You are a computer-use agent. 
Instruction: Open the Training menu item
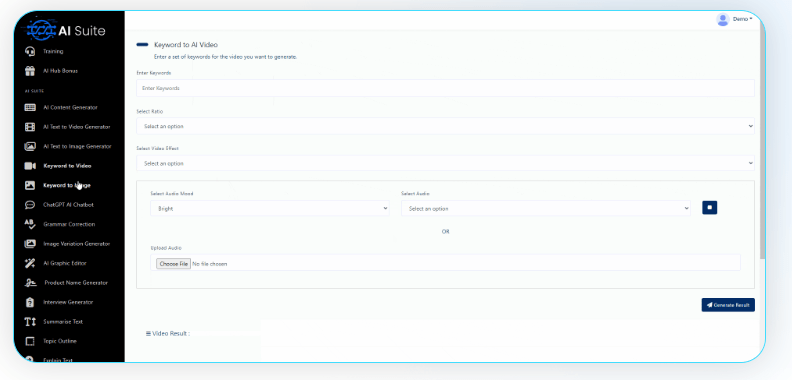tap(53, 51)
